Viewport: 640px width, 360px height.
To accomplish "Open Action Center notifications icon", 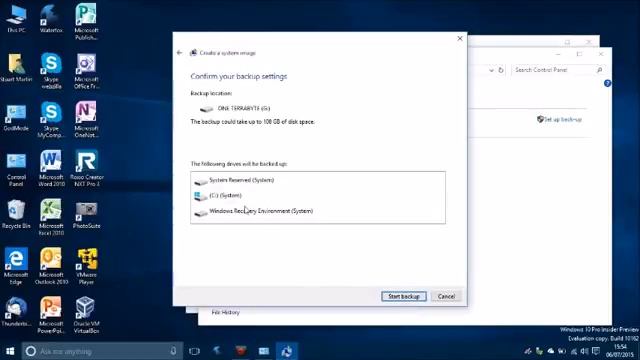I will (x=596, y=351).
